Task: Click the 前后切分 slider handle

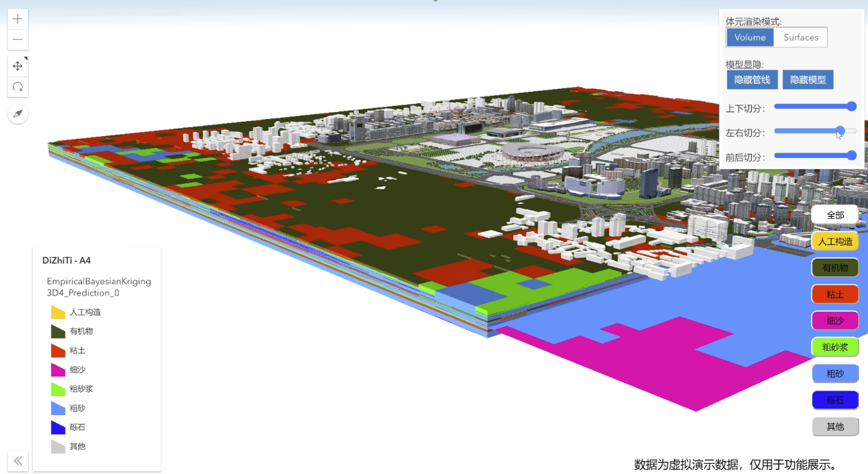Action: pyautogui.click(x=852, y=155)
